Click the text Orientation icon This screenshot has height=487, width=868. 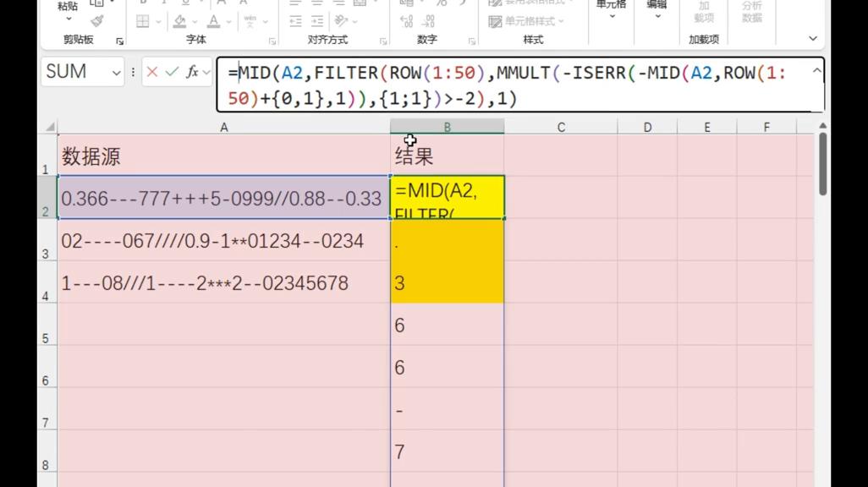tap(341, 22)
